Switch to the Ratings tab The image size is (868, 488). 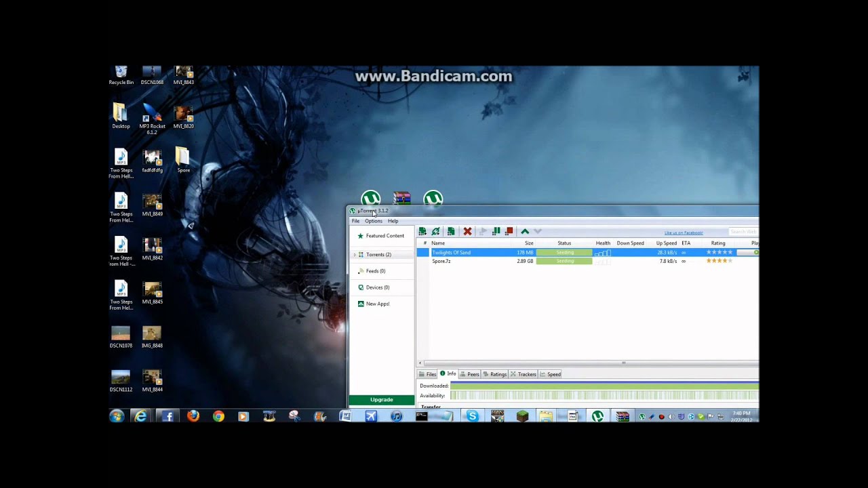click(495, 374)
